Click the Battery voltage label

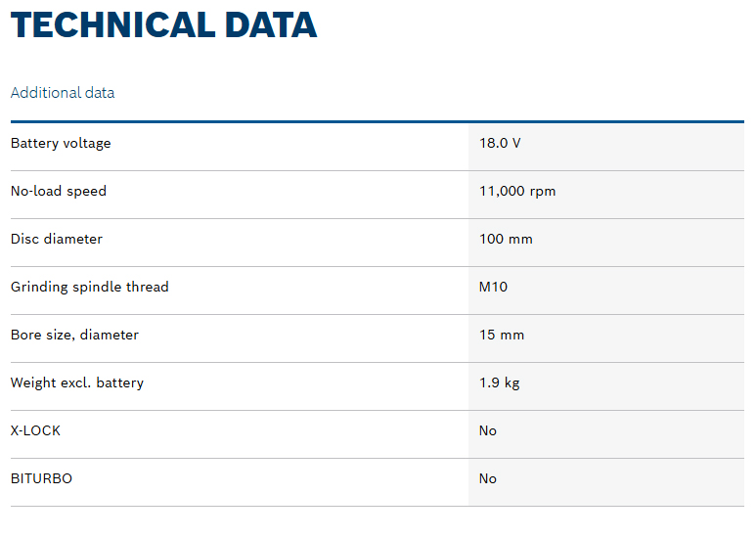pyautogui.click(x=61, y=144)
